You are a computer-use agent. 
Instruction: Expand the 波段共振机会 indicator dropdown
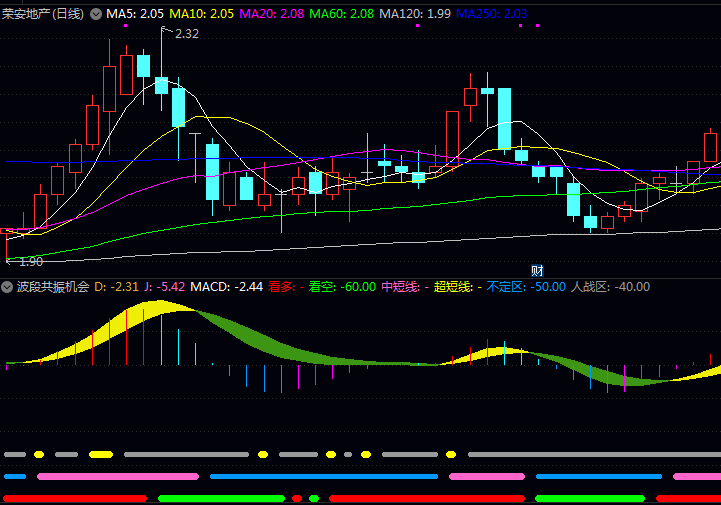pos(9,287)
